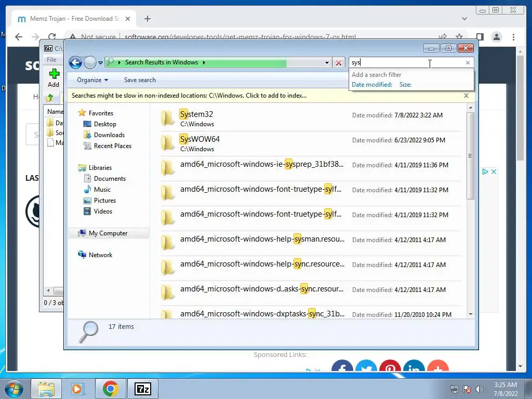Viewport: 532px width, 399px height.
Task: Add the Size search filter
Action: click(405, 85)
